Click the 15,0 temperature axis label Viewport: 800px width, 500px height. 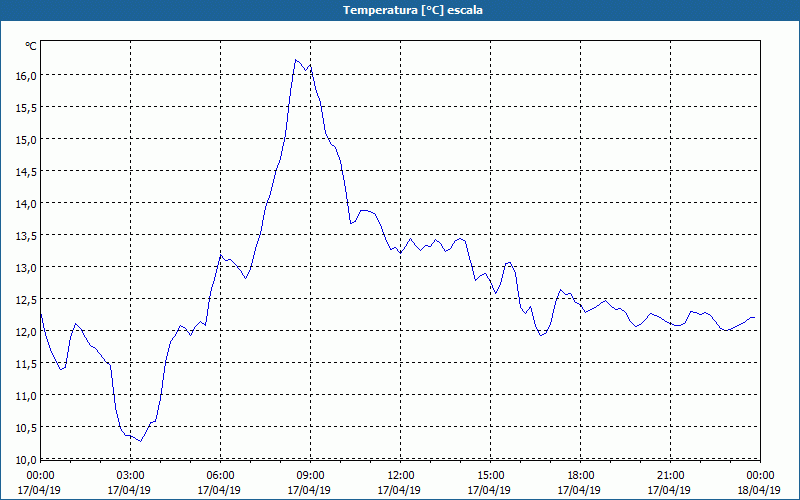(x=27, y=139)
